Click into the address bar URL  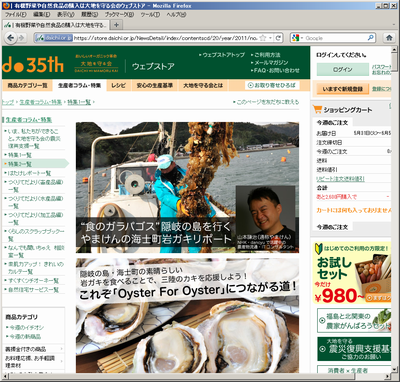[165, 38]
